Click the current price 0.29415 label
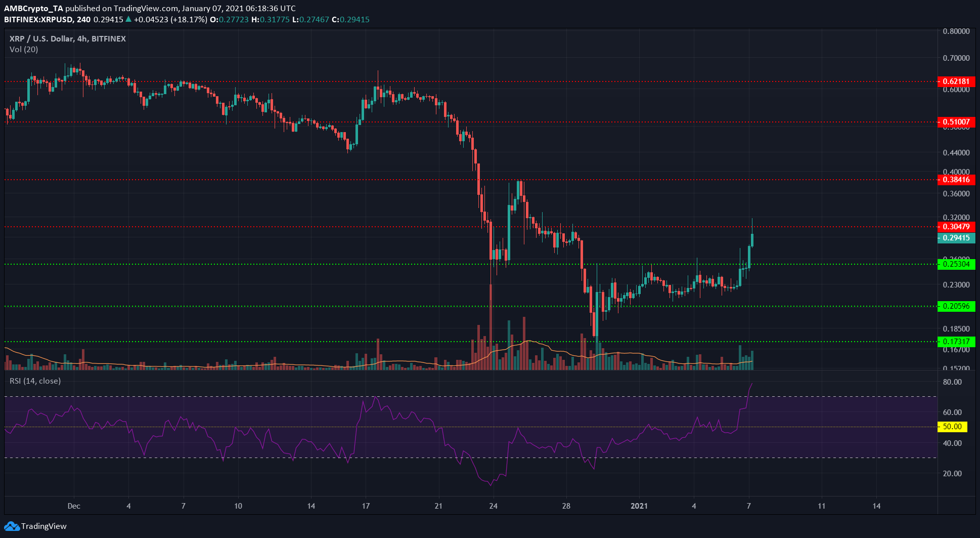 click(956, 238)
